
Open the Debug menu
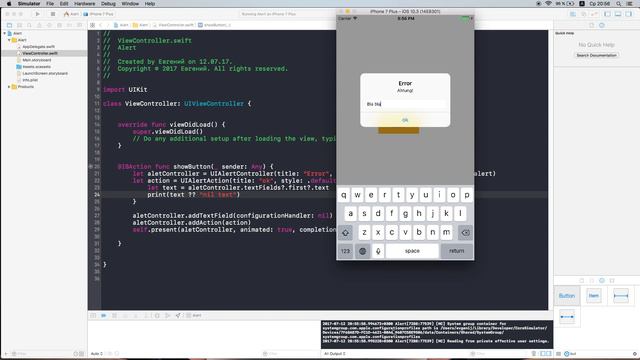coord(108,4)
